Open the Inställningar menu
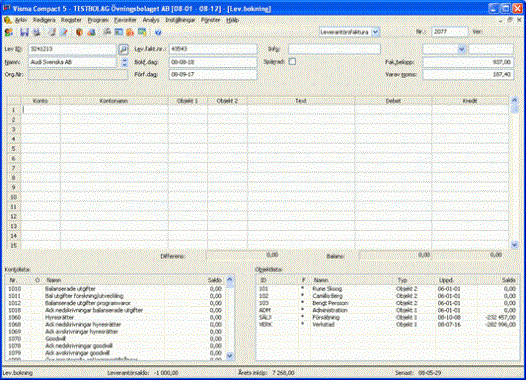This screenshot has width=526, height=380. [x=180, y=20]
